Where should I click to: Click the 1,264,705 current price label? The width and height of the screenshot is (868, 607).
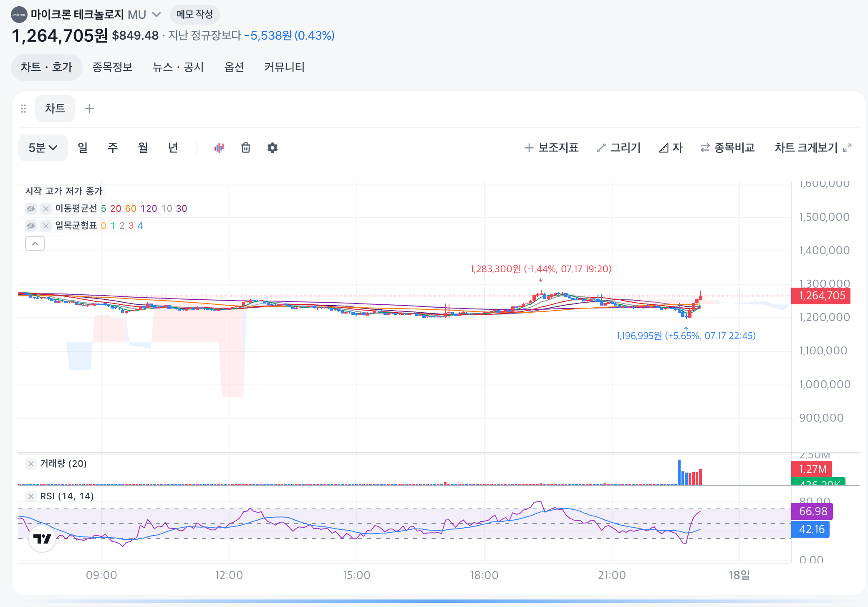[821, 296]
